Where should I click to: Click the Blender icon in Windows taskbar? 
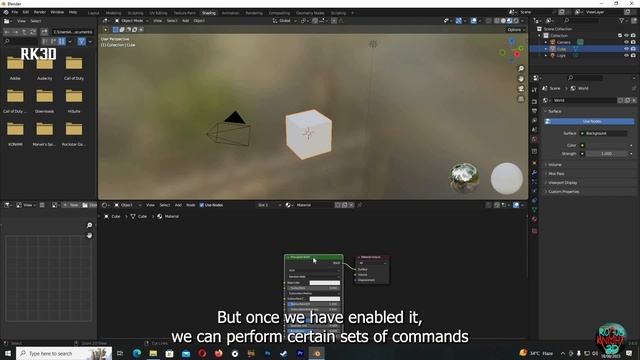tap(316, 353)
